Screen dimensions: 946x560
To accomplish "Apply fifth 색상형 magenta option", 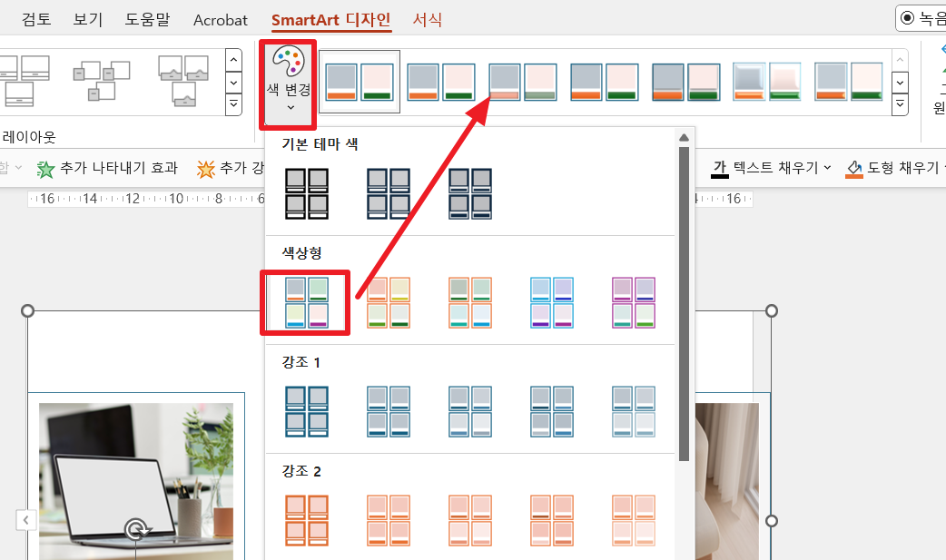I will [634, 302].
